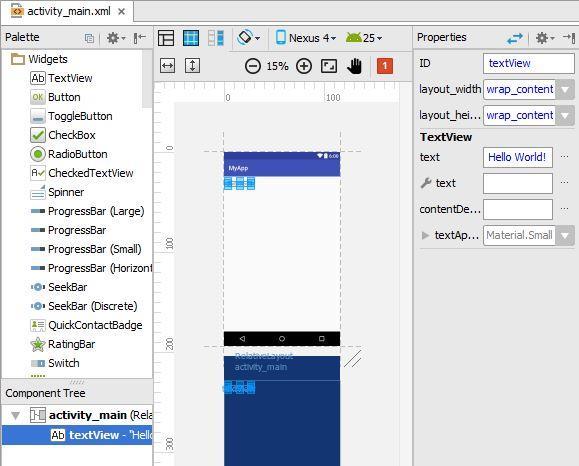579x466 pixels.
Task: Click the Palette hide panel icon
Action: 140,38
